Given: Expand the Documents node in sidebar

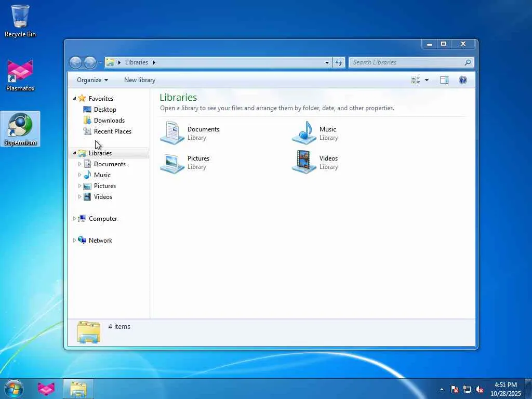Looking at the screenshot, I should [x=79, y=164].
